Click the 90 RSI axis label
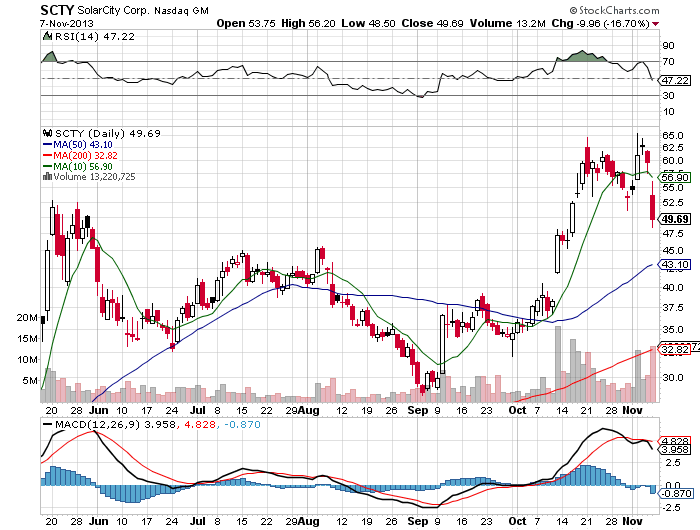The width and height of the screenshot is (700, 530). tap(668, 46)
